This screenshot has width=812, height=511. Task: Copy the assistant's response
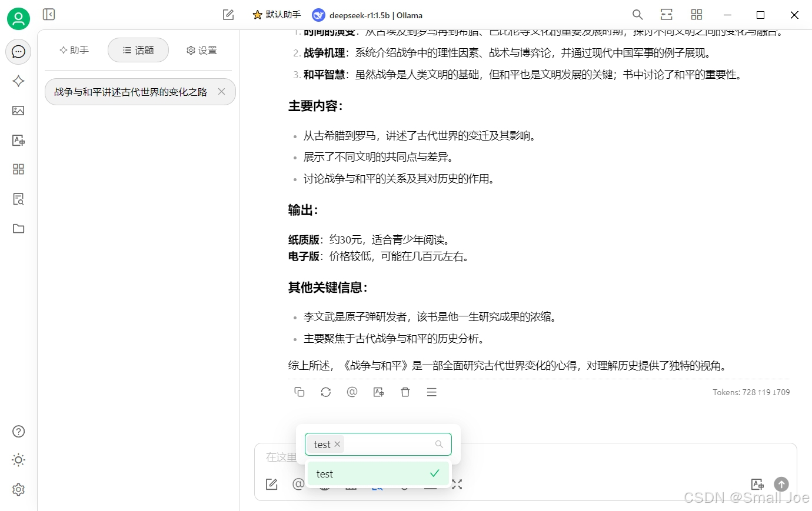tap(299, 392)
